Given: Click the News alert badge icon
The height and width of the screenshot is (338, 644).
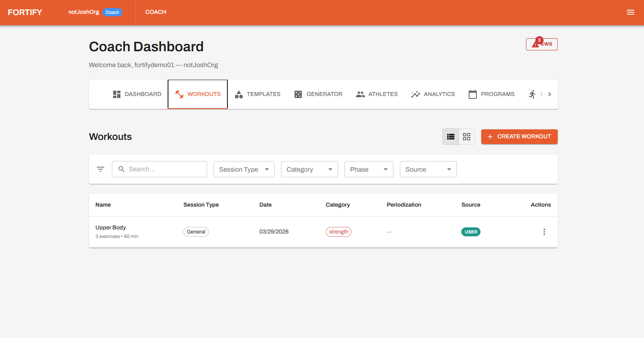Looking at the screenshot, I should click(x=536, y=44).
